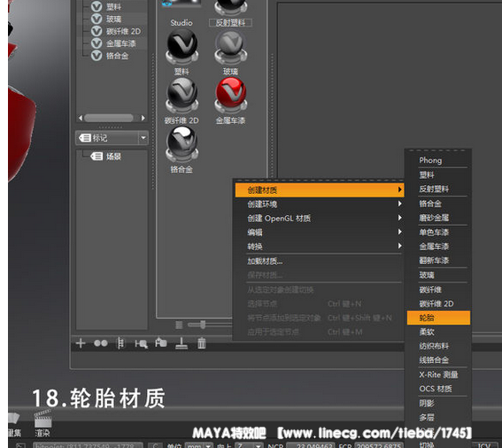
Task: Select 金属车漆 text row in the material tree
Action: tap(121, 43)
